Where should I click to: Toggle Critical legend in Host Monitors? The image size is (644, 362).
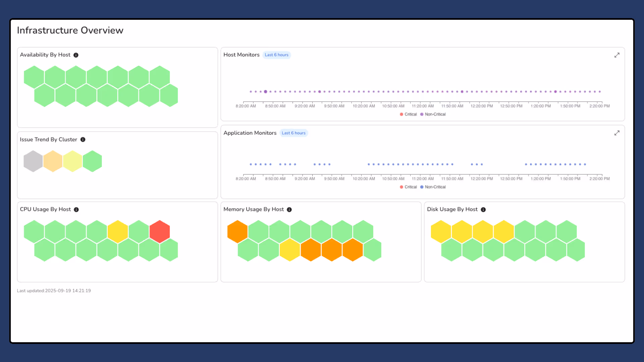pyautogui.click(x=408, y=114)
